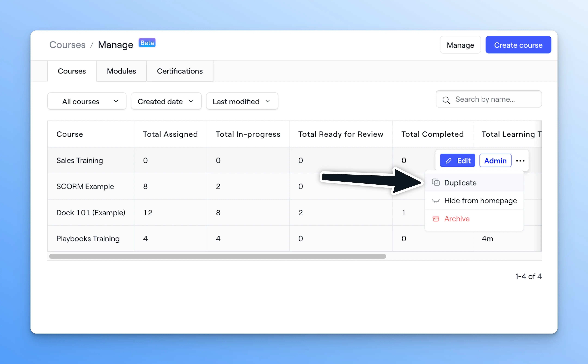Click the 4m learning time value
The width and height of the screenshot is (588, 364).
pos(487,239)
